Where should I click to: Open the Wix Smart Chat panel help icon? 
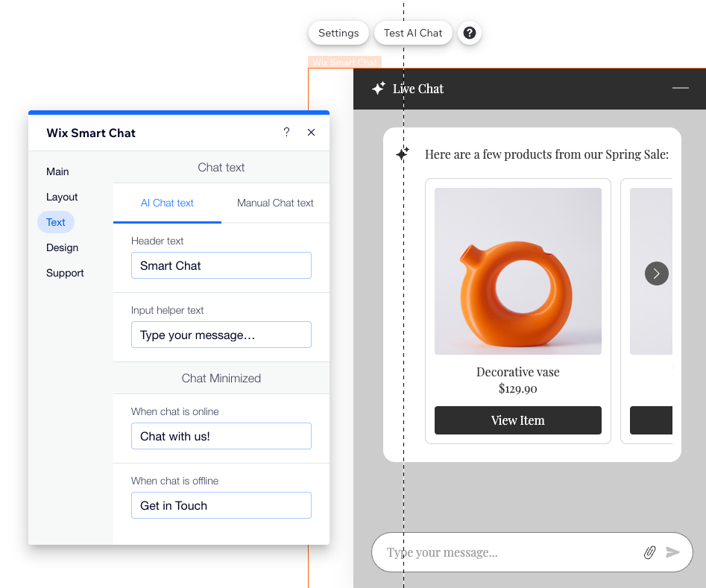(286, 133)
